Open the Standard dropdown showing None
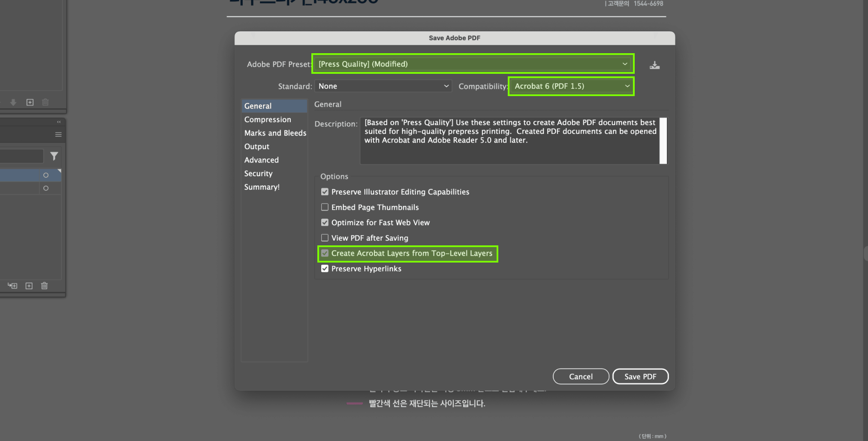 (x=383, y=86)
